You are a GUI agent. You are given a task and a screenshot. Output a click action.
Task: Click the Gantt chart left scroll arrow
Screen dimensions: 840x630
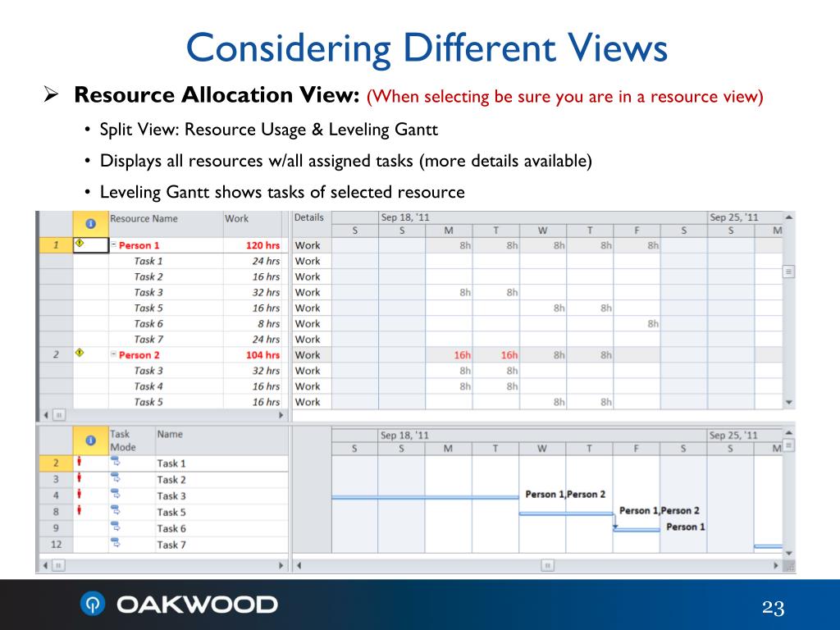[x=299, y=565]
